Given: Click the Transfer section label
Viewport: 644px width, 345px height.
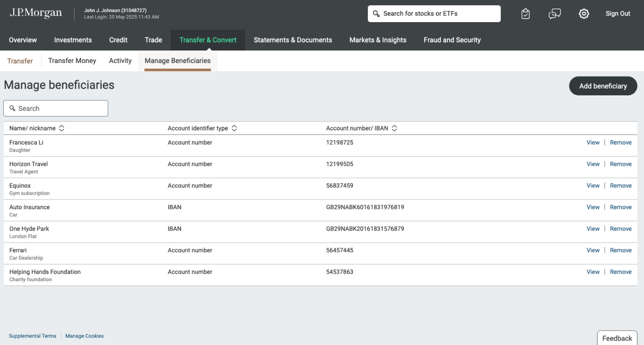Looking at the screenshot, I should pyautogui.click(x=20, y=61).
